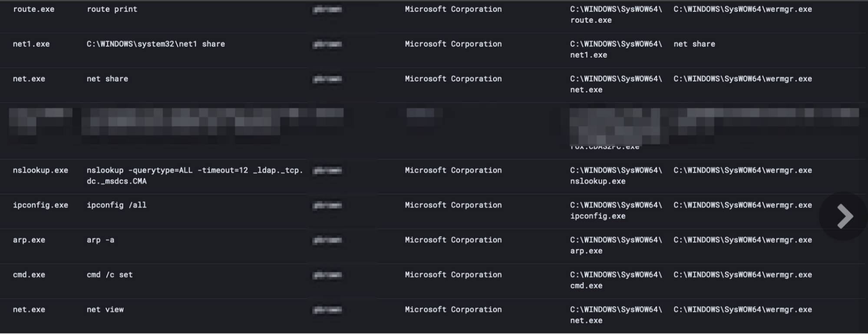Click the 'arp -a' command cell
Screen dimensions: 868x334
pos(100,240)
